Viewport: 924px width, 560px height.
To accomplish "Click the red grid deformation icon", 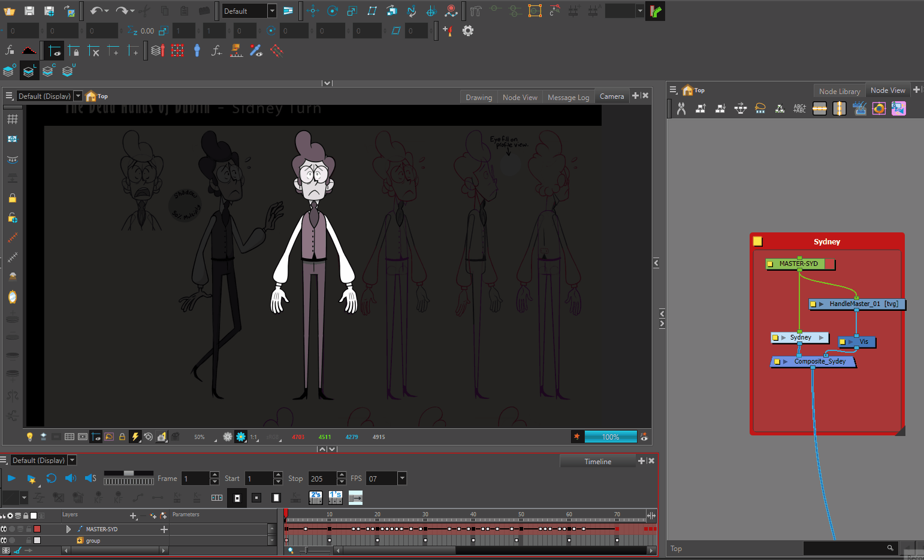I will pos(177,51).
